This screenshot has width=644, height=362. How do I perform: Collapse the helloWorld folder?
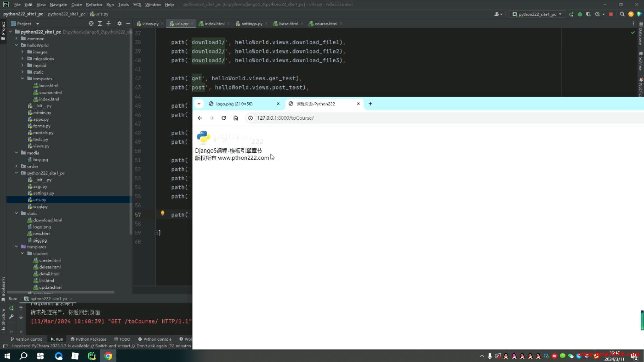click(16, 45)
